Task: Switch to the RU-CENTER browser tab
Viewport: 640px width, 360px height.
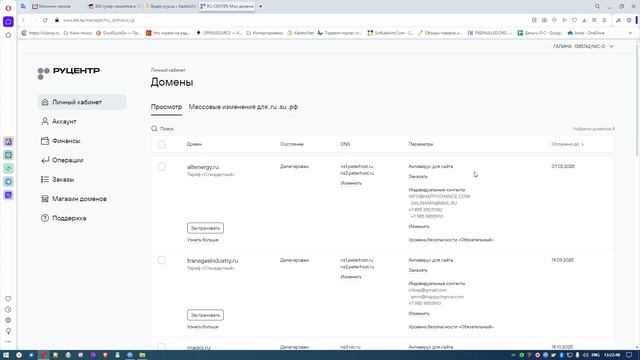Action: point(227,7)
